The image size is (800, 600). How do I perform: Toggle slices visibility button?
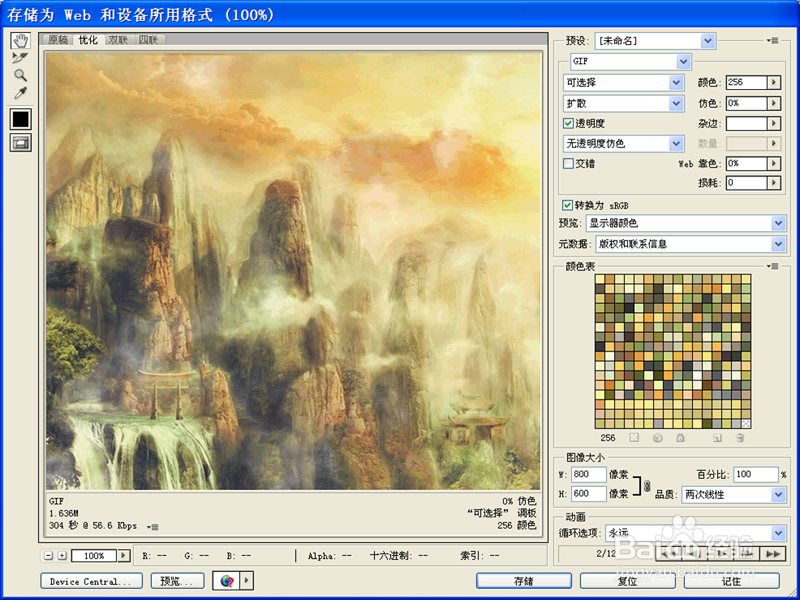coord(20,143)
